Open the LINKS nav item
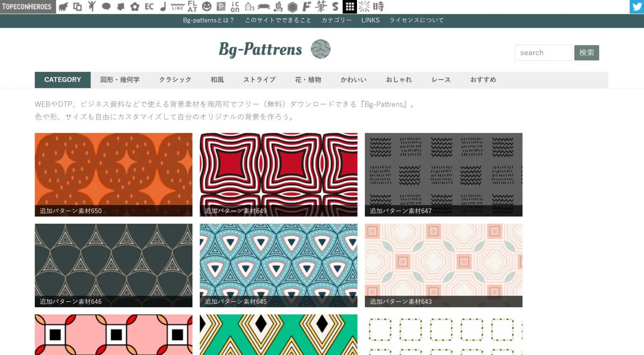 (x=370, y=20)
